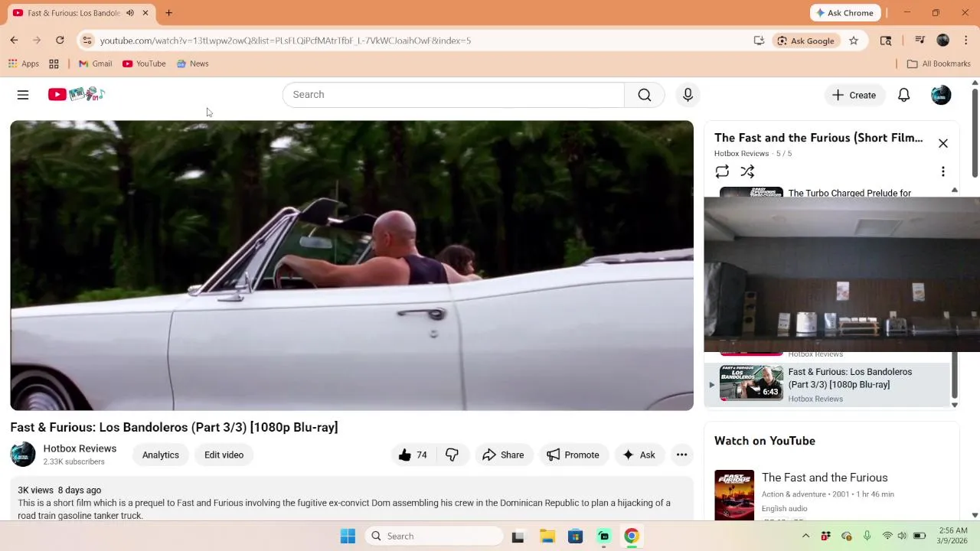
Task: Reload the page
Action: click(x=60, y=41)
